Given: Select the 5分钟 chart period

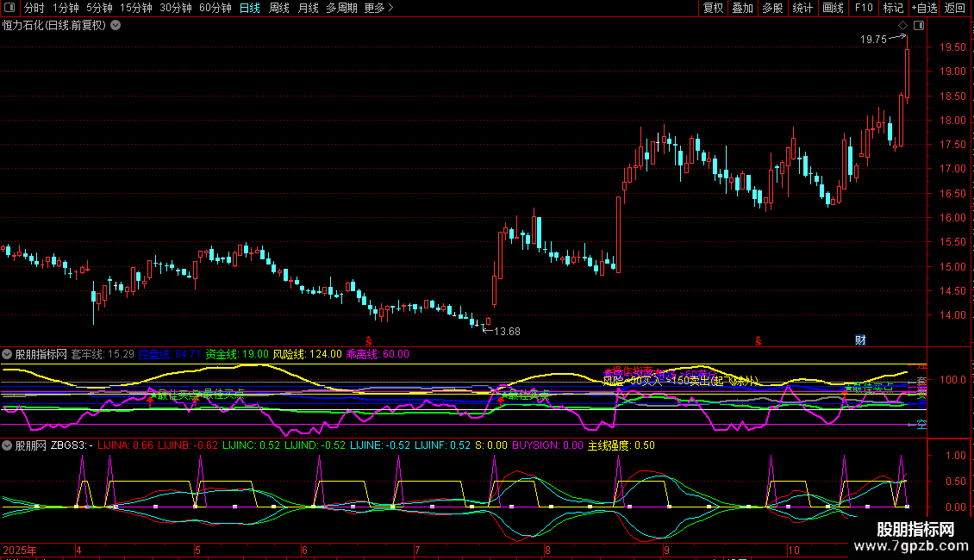Looking at the screenshot, I should [99, 8].
